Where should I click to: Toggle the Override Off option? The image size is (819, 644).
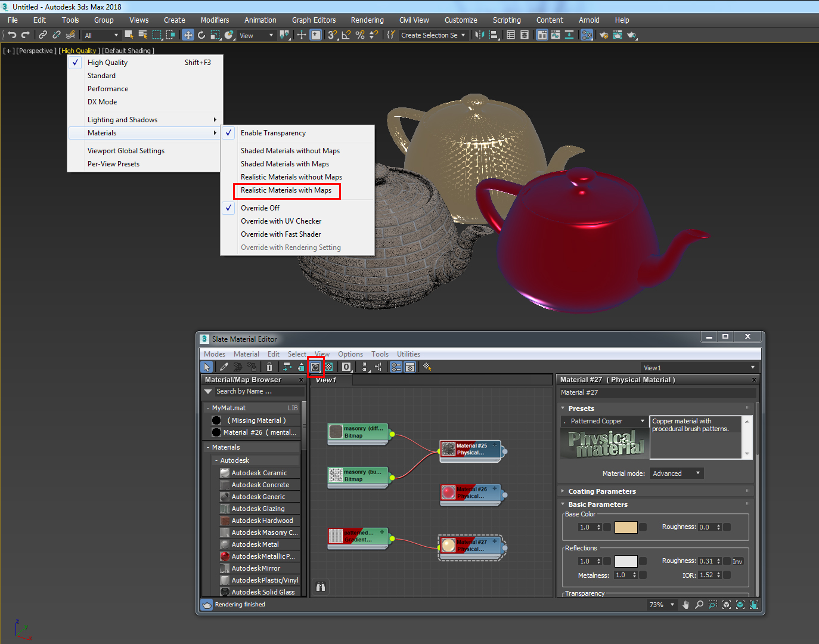[260, 208]
